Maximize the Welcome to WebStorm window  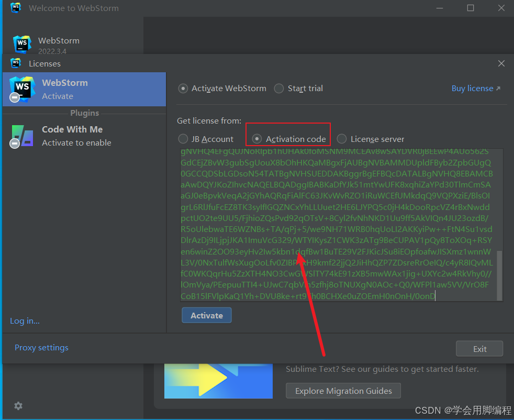[x=471, y=8]
